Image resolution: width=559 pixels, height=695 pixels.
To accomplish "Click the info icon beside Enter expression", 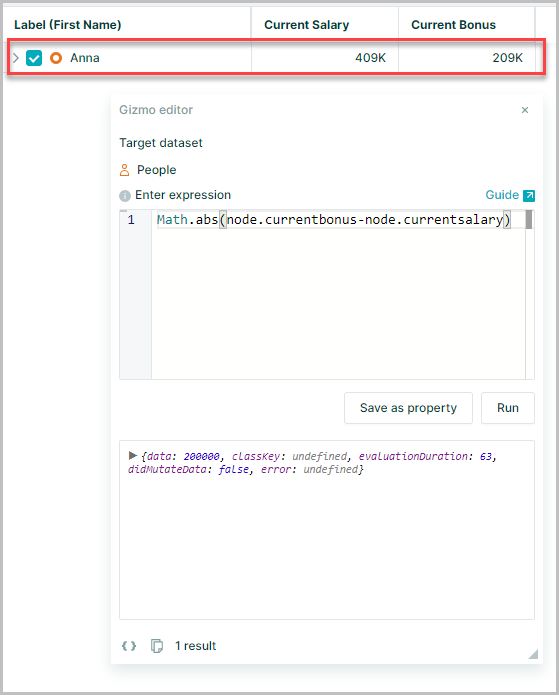I will tap(125, 195).
